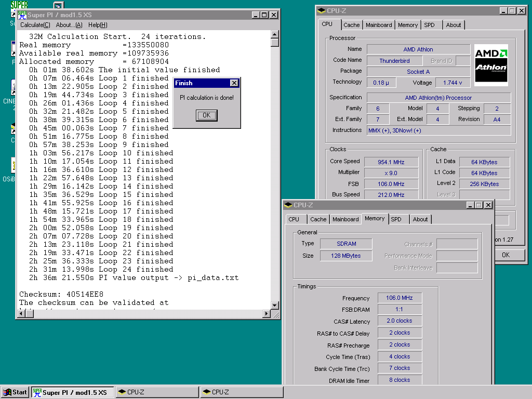Click scroll left arrow in Super PI
Viewport: 532px width, 399px height.
click(21, 314)
